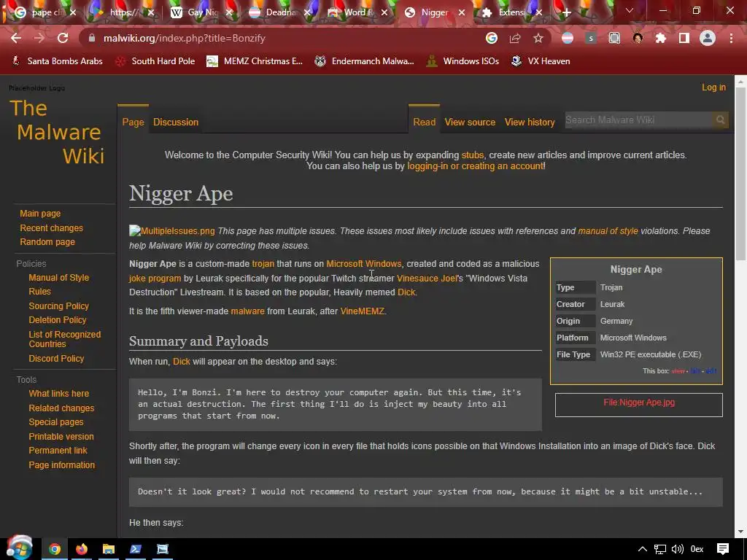Close the Extensions tab
747x560 pixels.
[539, 13]
